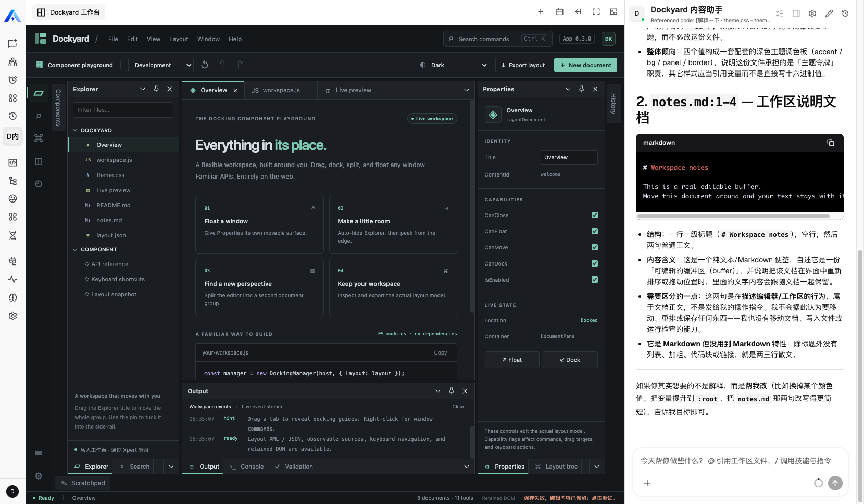
Task: Switch to Console tab
Action: 247,467
